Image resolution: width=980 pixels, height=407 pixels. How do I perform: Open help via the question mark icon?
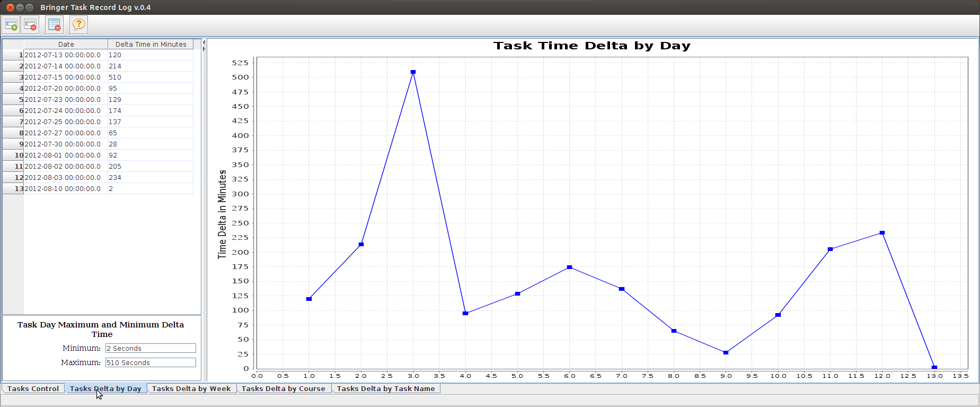pos(78,24)
